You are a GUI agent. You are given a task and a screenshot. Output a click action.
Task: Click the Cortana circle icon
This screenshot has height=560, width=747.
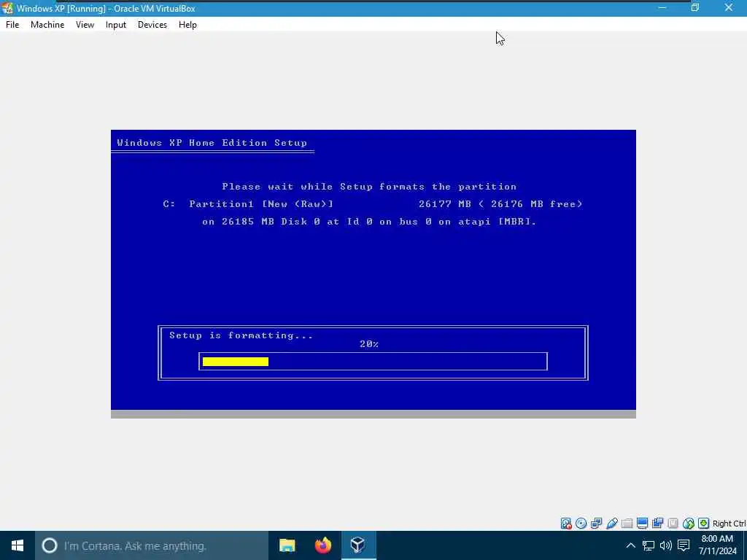point(49,545)
